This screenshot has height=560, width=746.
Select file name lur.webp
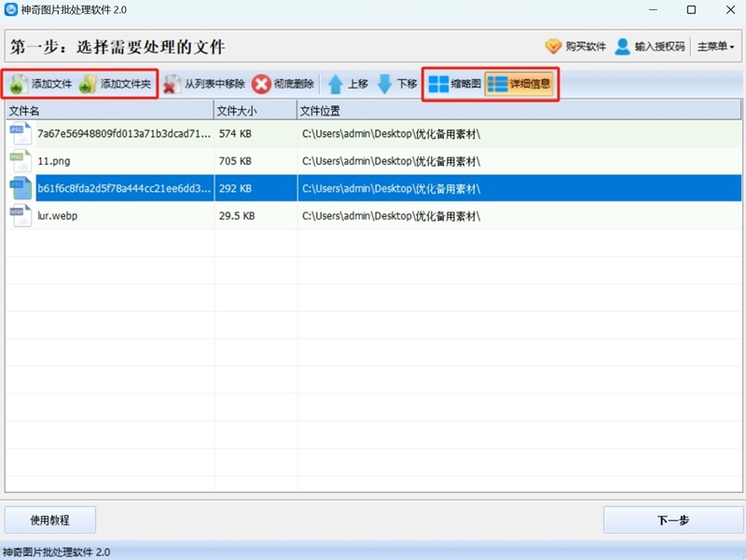[x=57, y=216]
